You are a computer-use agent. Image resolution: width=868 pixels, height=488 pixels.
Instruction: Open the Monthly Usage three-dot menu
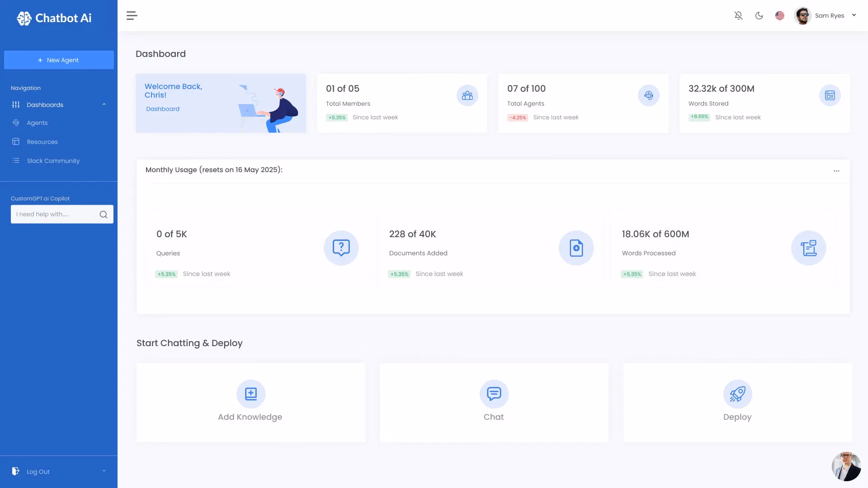(836, 171)
